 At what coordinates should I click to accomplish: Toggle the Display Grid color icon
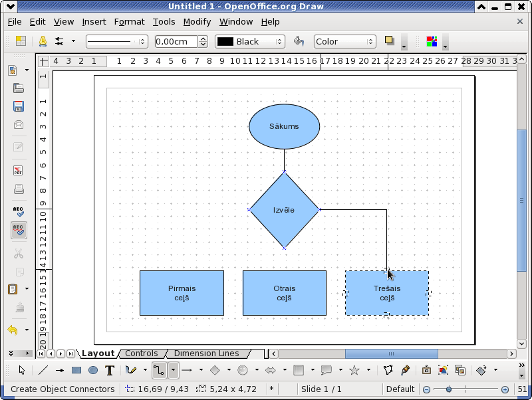tap(432, 41)
